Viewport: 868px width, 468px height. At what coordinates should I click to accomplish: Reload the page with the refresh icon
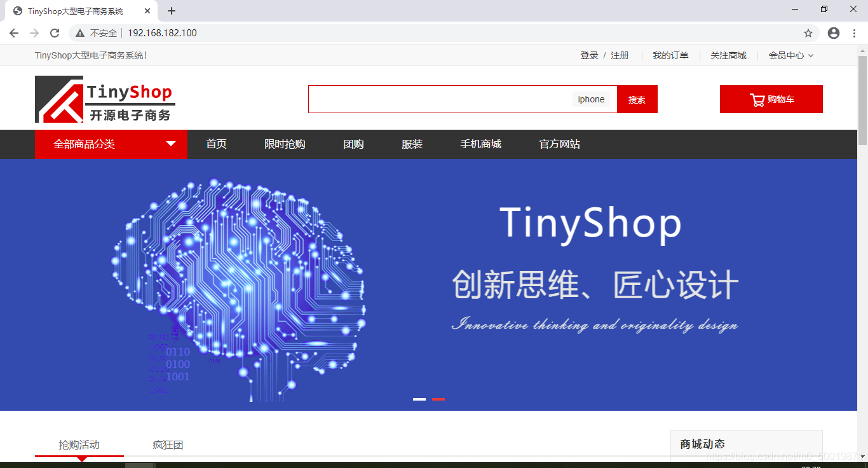click(55, 33)
